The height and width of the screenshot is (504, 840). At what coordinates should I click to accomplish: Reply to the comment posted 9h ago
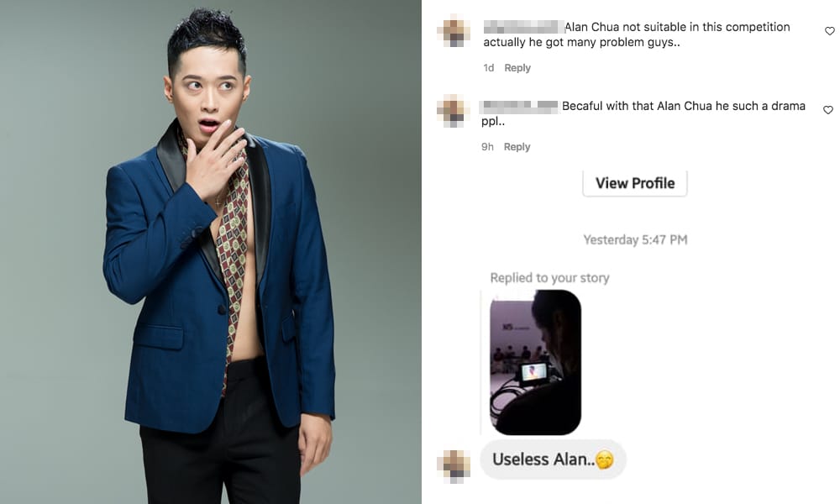[517, 147]
